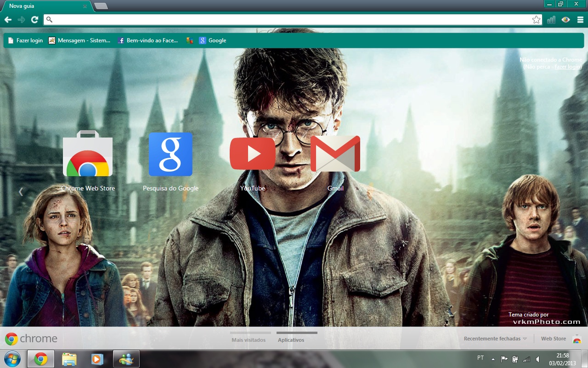Open the Gmail app icon
This screenshot has height=368, width=588.
click(x=335, y=154)
